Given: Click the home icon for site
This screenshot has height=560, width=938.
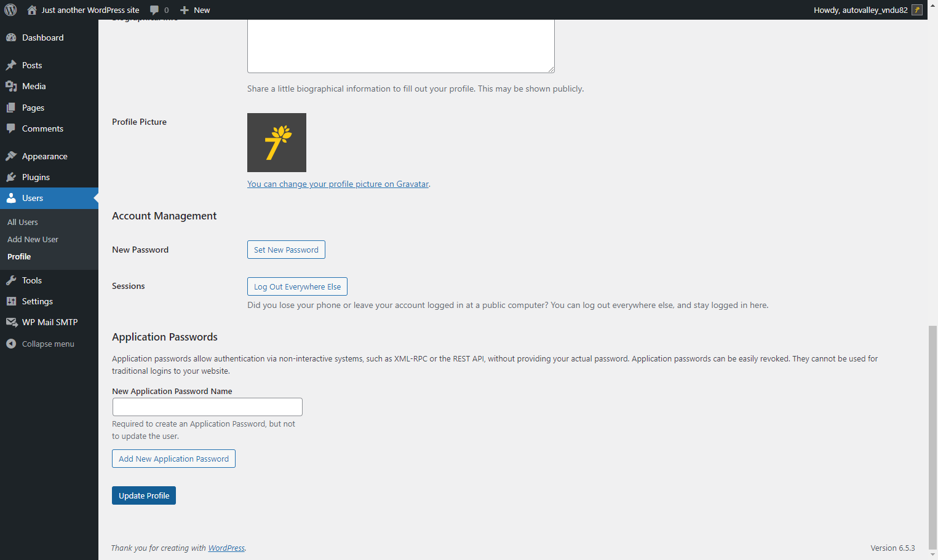Looking at the screenshot, I should click(32, 10).
